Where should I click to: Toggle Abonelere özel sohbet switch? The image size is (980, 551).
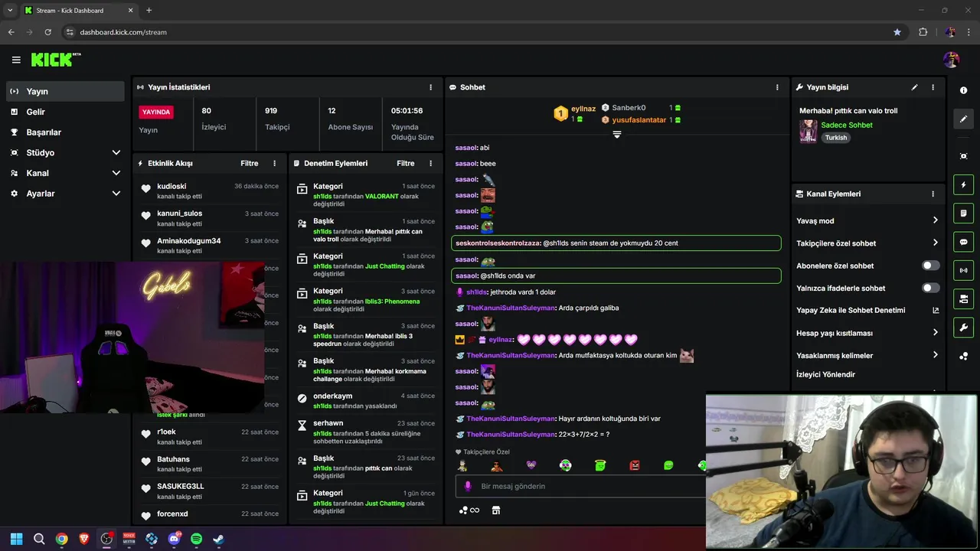click(930, 266)
